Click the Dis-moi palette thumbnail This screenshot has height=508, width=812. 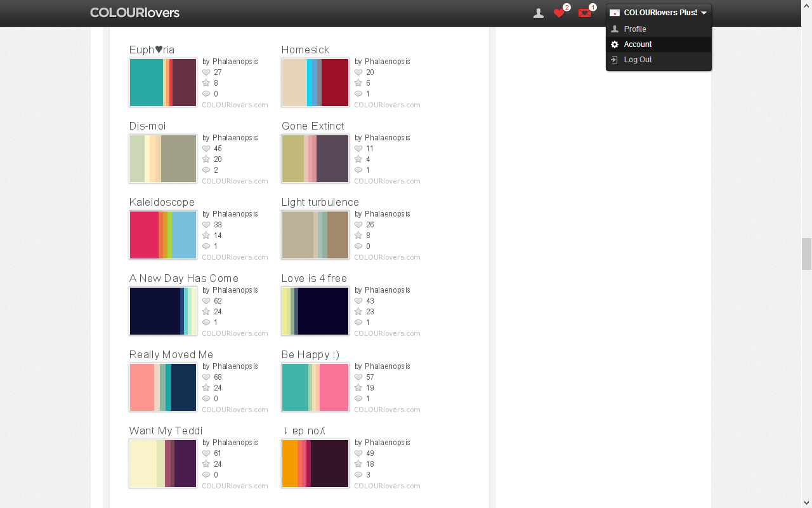(x=163, y=159)
